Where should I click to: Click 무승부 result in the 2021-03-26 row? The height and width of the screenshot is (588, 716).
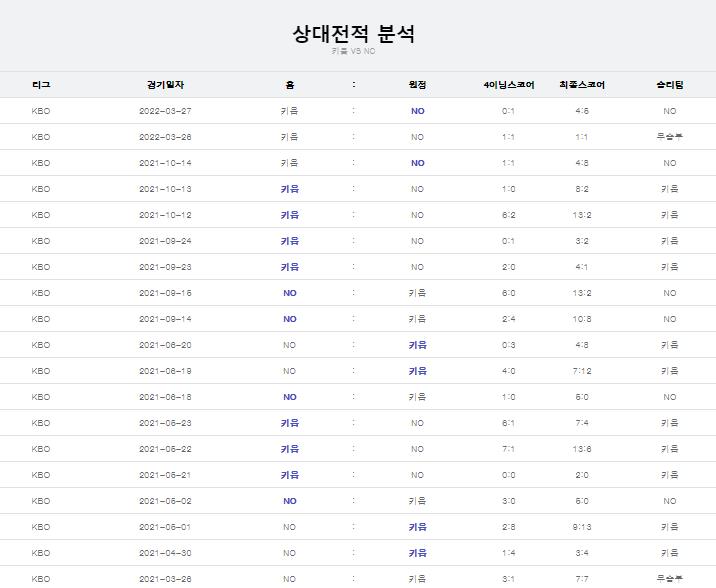click(x=670, y=578)
